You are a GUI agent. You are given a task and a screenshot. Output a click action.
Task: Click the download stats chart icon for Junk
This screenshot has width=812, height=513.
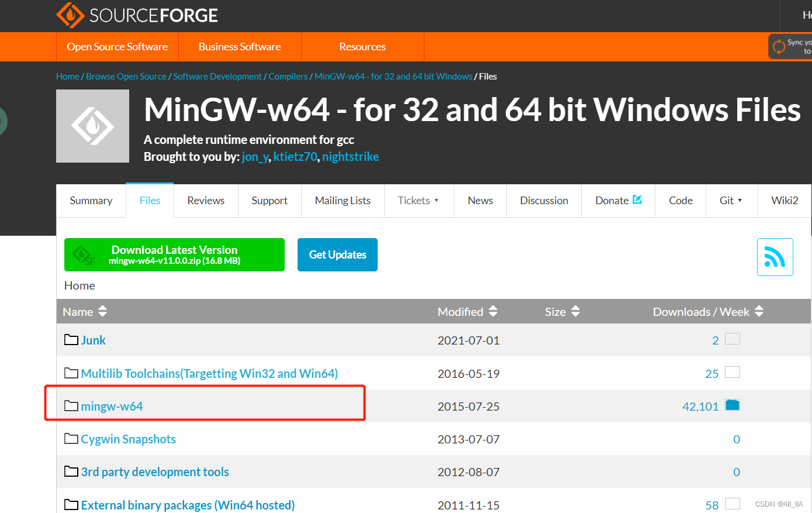click(x=732, y=339)
